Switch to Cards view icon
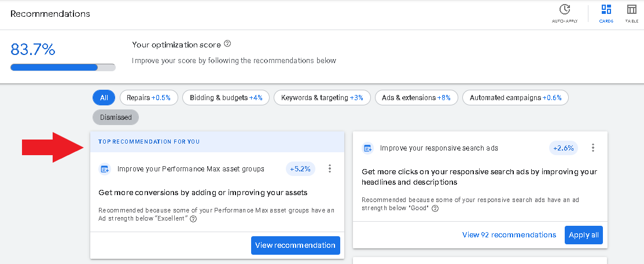This screenshot has width=644, height=264. click(606, 9)
